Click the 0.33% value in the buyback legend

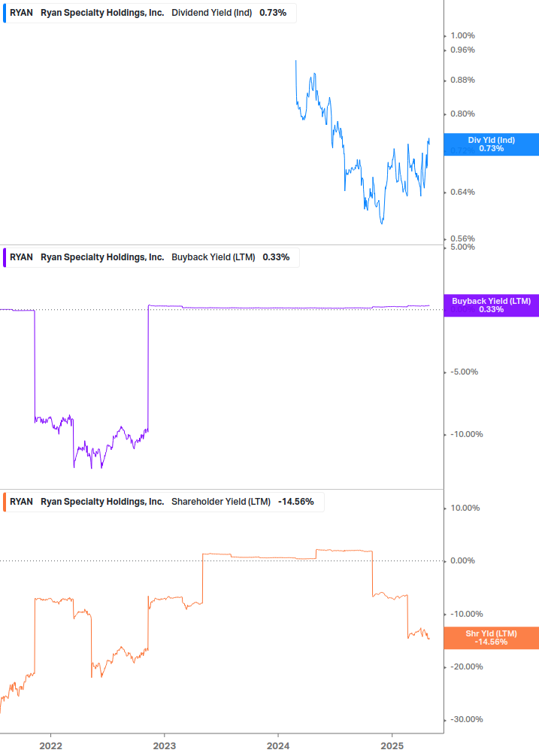click(276, 257)
